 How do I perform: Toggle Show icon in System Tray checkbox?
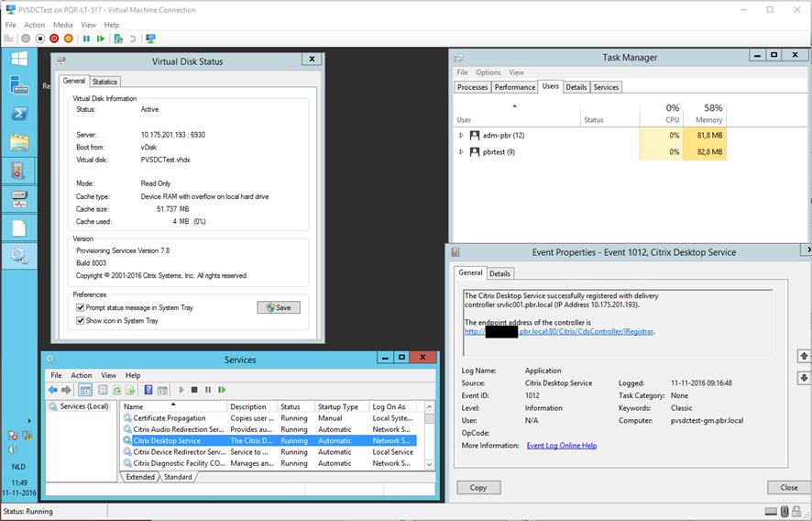coord(81,320)
